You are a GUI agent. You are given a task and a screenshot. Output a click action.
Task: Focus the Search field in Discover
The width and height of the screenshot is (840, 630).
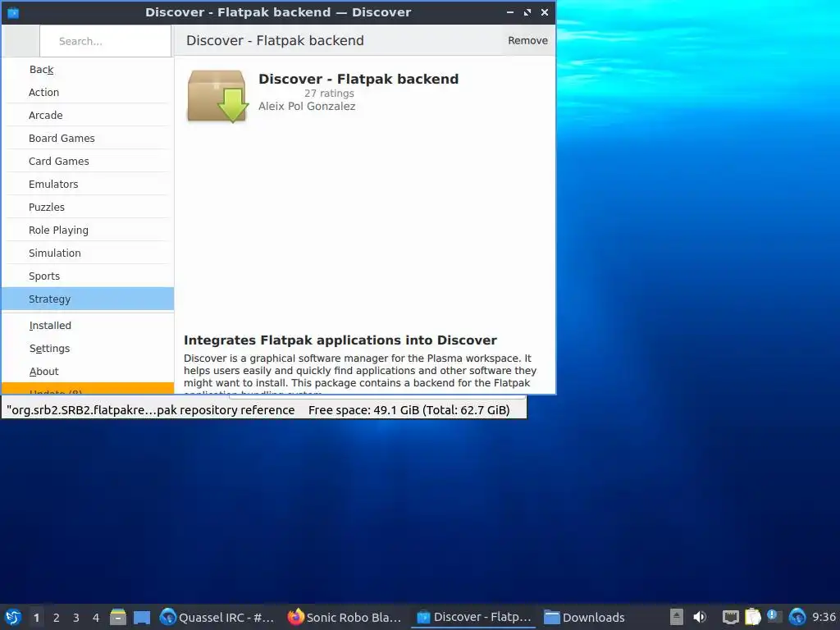[106, 41]
